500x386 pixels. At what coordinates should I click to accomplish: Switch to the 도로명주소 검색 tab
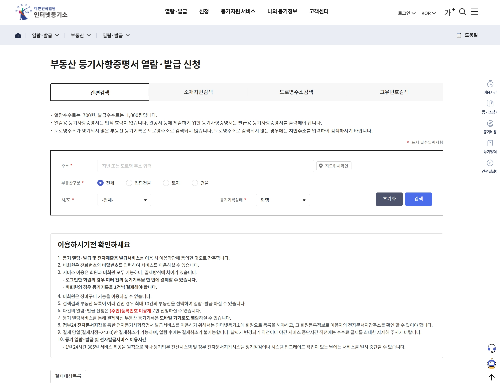pos(296,92)
